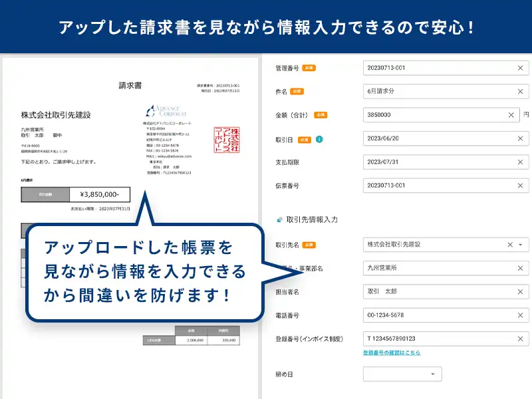Image resolution: width=532 pixels, height=399 pixels.
Task: Click the info icon beside 取引日
Action: coord(319,139)
